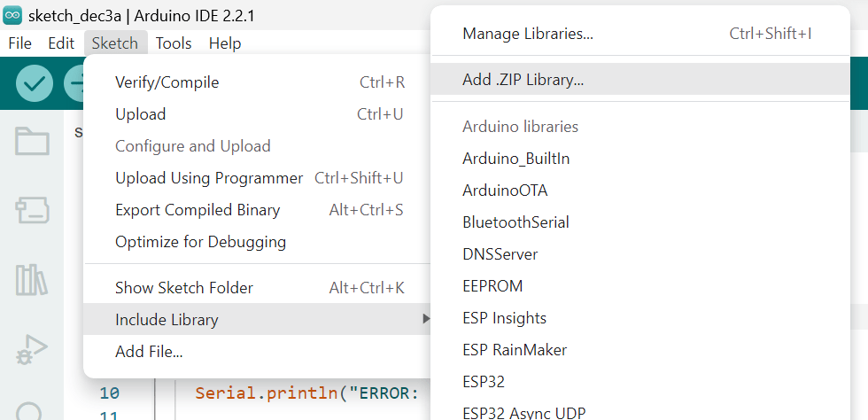Viewport: 868px width, 420px height.
Task: Toggle Optimize for Debugging option
Action: [x=257, y=242]
